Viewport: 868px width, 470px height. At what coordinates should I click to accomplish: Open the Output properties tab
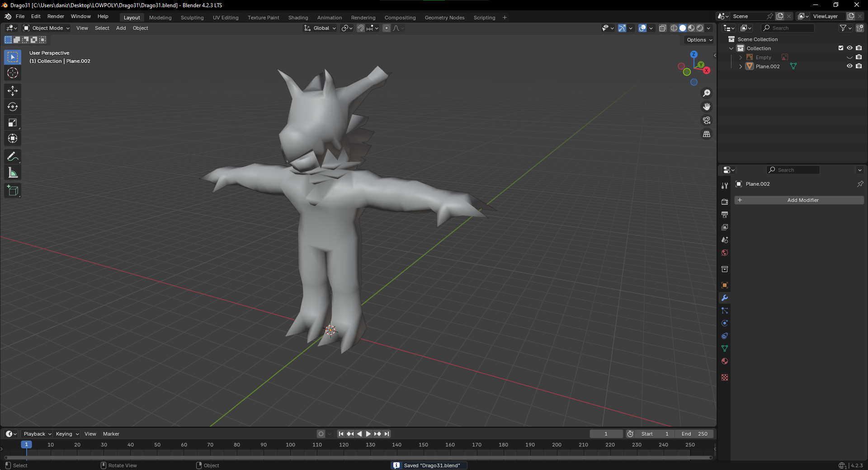coord(725,214)
